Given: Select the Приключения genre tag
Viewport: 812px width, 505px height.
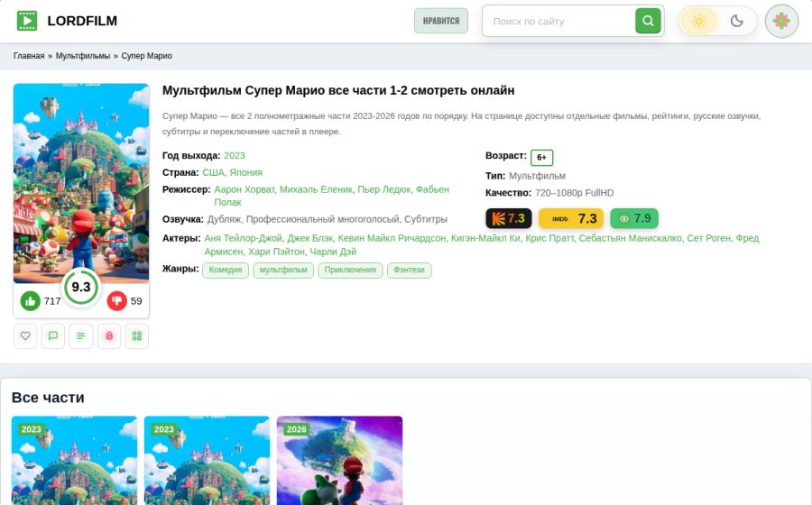Looking at the screenshot, I should pyautogui.click(x=350, y=271).
